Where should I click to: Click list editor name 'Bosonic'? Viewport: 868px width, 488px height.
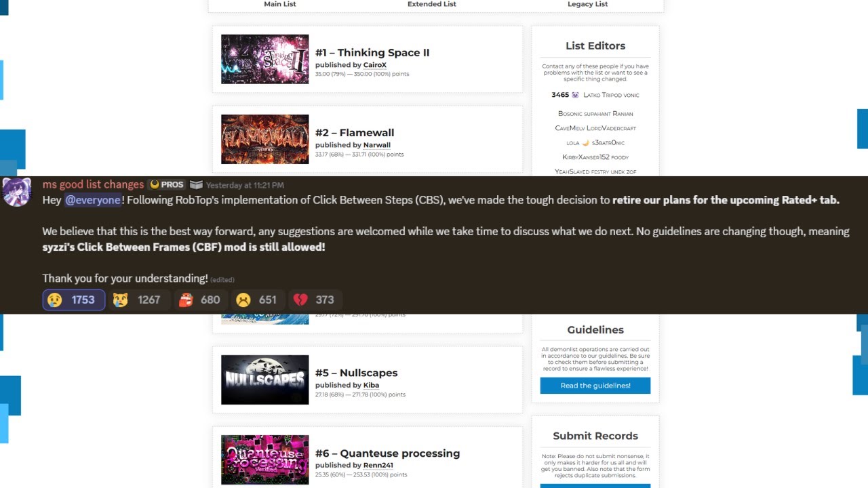570,114
